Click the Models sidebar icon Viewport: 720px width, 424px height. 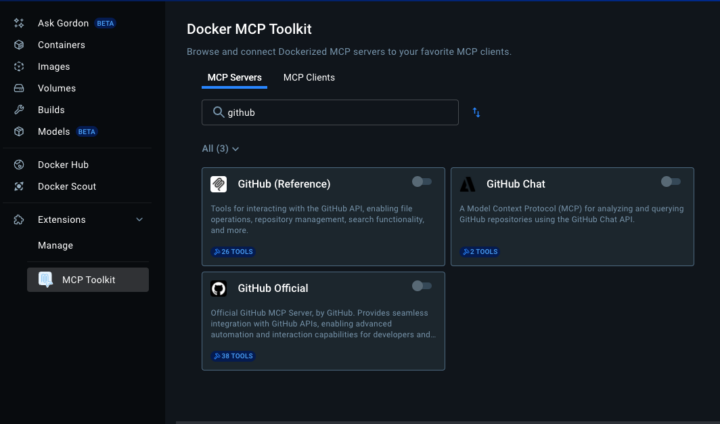(19, 131)
